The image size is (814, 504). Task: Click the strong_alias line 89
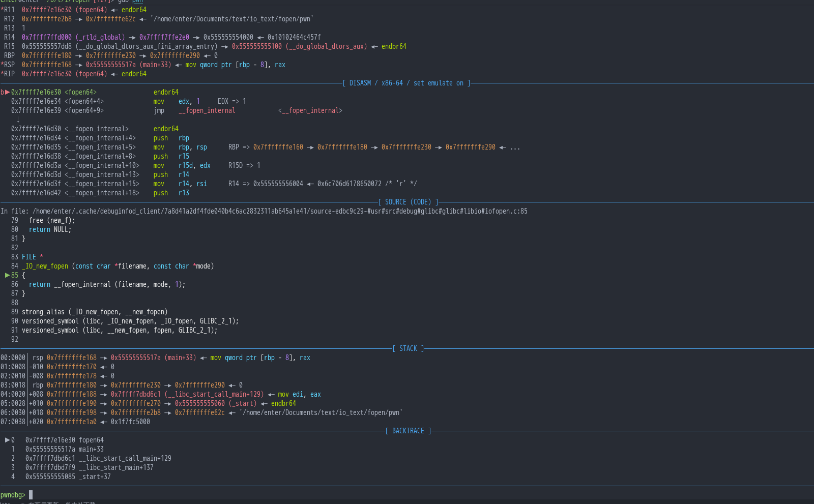tap(95, 312)
